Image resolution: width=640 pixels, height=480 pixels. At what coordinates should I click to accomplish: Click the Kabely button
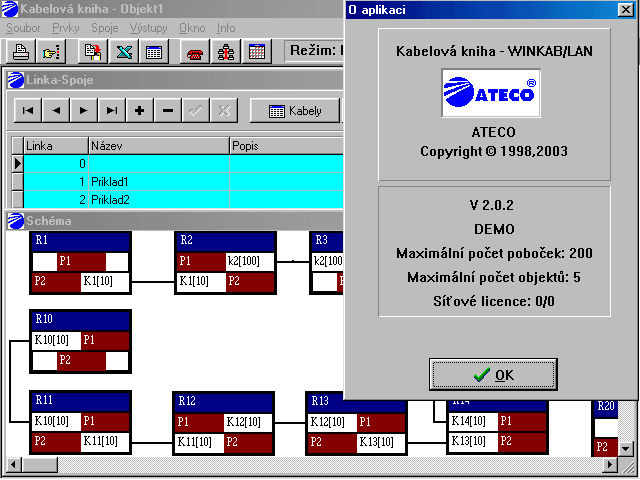[x=295, y=110]
